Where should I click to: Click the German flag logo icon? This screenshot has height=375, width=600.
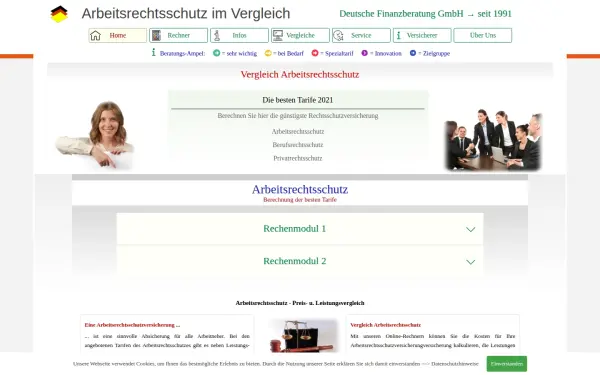point(59,14)
